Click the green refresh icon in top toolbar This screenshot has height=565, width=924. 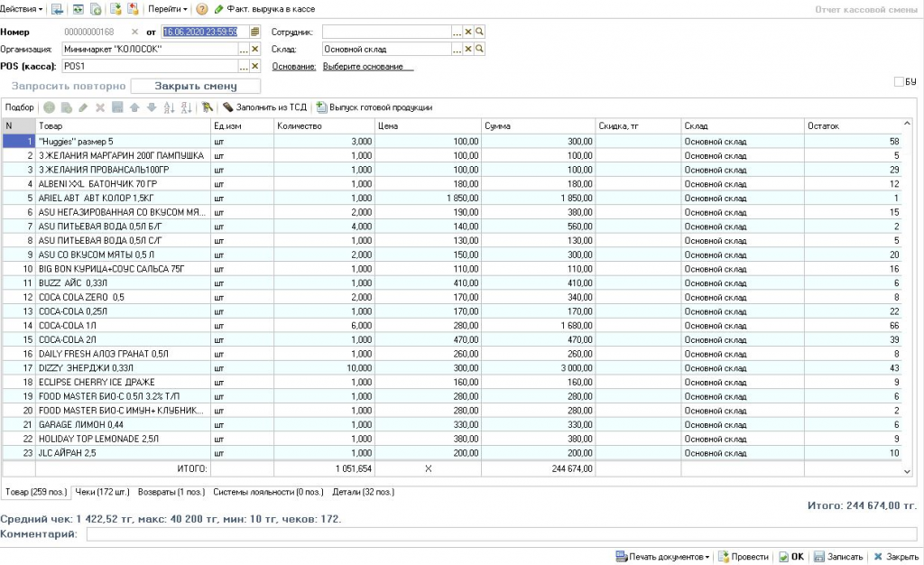point(78,9)
